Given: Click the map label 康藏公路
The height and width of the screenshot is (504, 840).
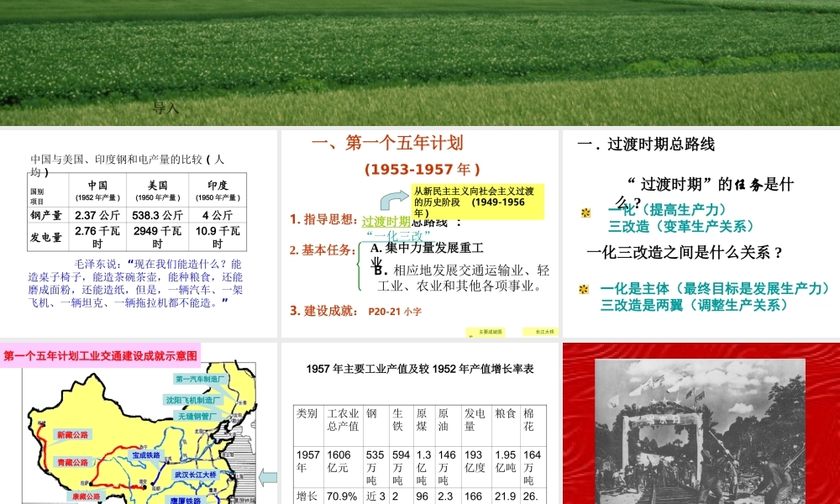Looking at the screenshot, I should 86,496.
